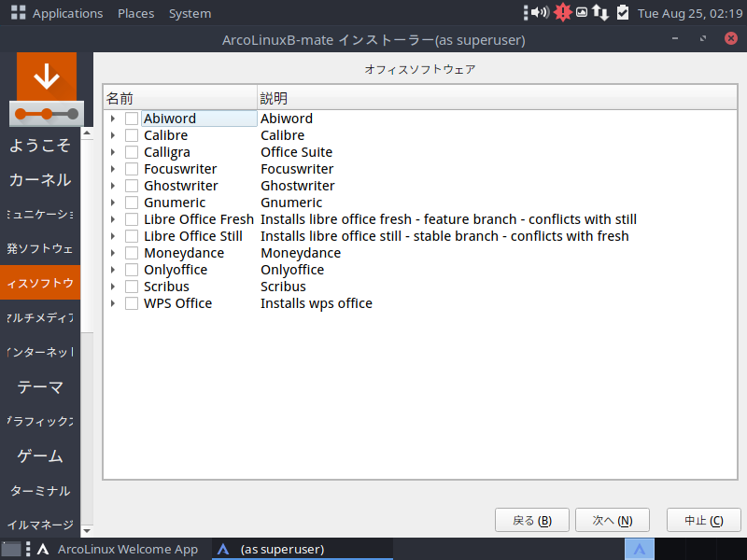Sort by the 名前 column header
The height and width of the screenshot is (560, 747).
click(x=180, y=98)
